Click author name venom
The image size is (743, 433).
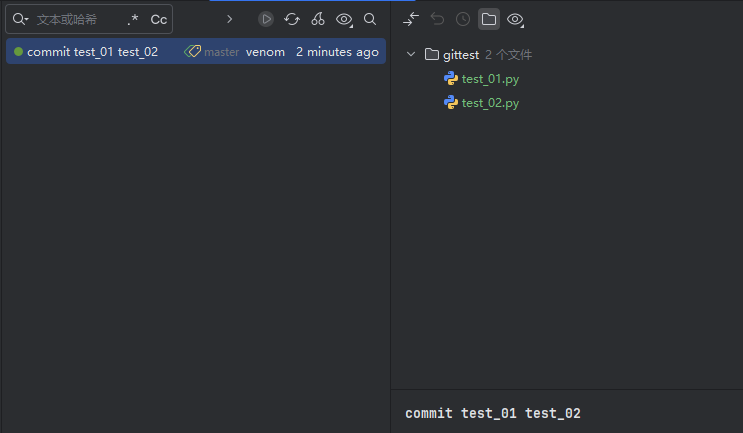tap(265, 52)
